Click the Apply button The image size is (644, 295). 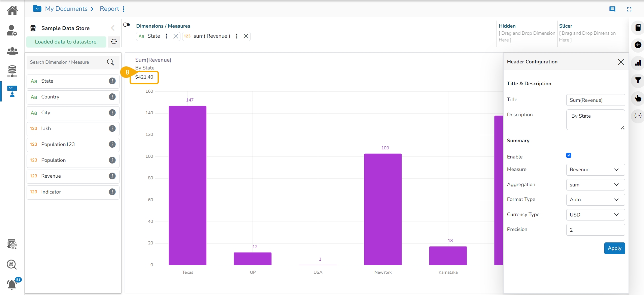point(614,248)
